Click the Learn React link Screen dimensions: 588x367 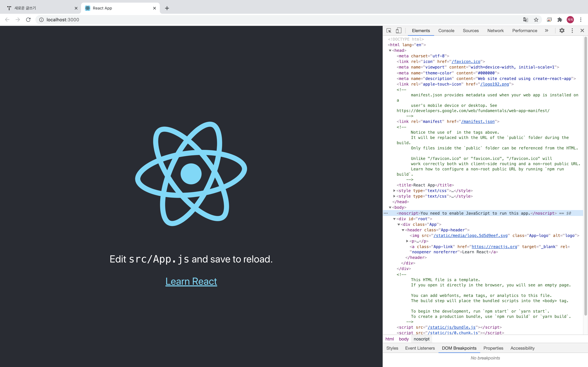(191, 281)
